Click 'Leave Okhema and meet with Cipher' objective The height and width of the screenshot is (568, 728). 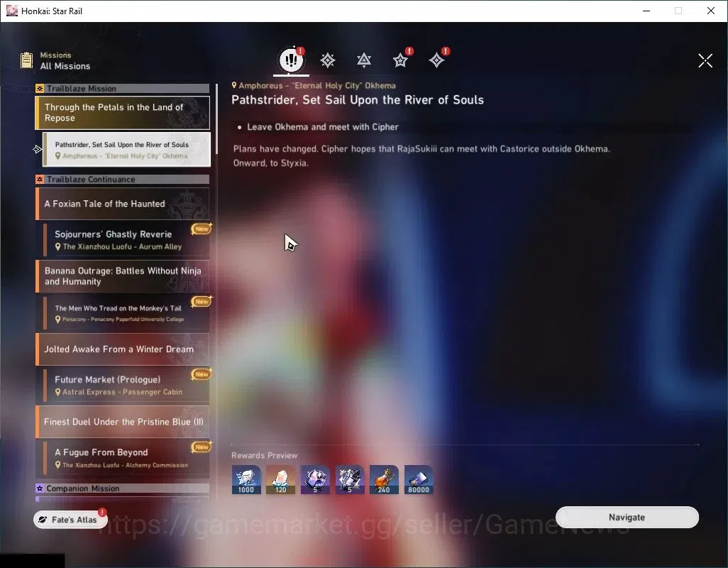(323, 127)
